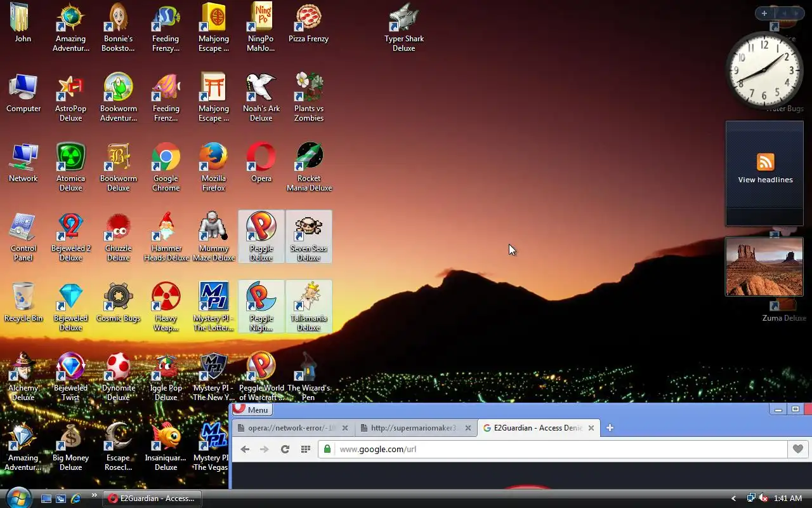The image size is (812, 508).
Task: Open Plants vs Zombies shortcut
Action: pos(309,97)
